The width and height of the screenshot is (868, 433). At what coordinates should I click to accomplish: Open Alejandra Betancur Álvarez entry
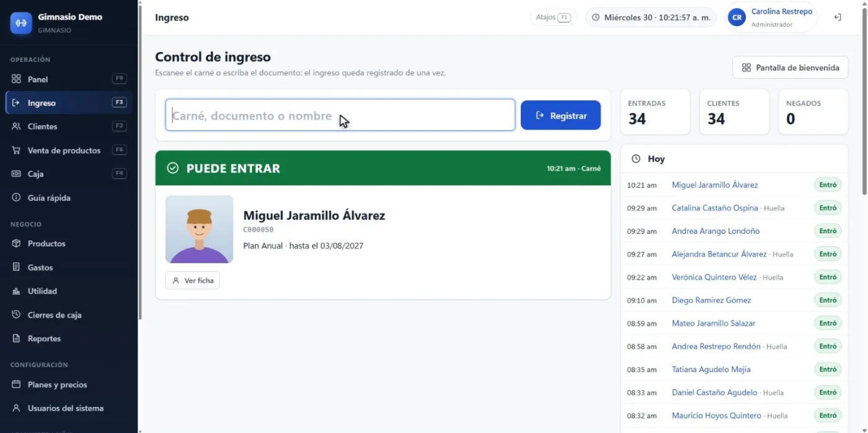pyautogui.click(x=719, y=254)
